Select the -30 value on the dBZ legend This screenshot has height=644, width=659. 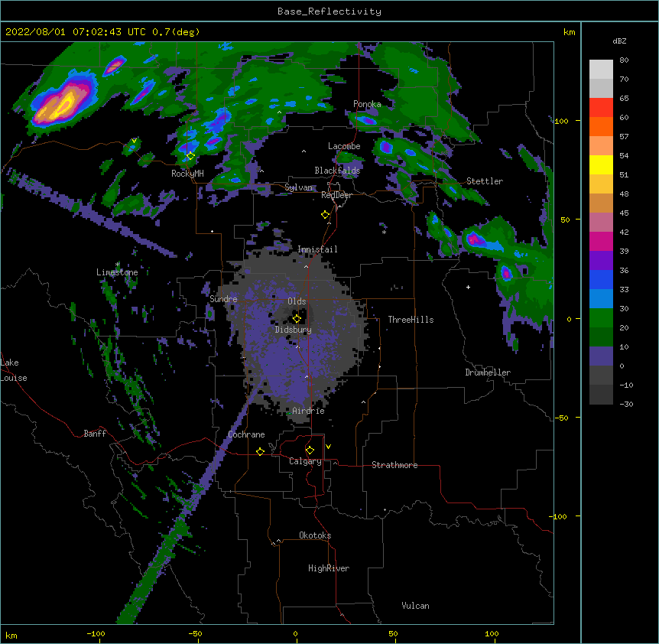tap(626, 405)
